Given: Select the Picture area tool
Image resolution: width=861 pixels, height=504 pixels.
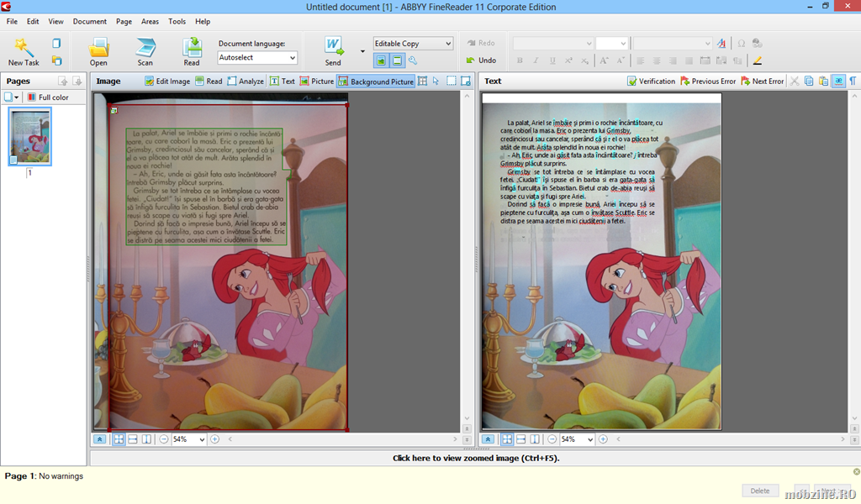Looking at the screenshot, I should [316, 81].
